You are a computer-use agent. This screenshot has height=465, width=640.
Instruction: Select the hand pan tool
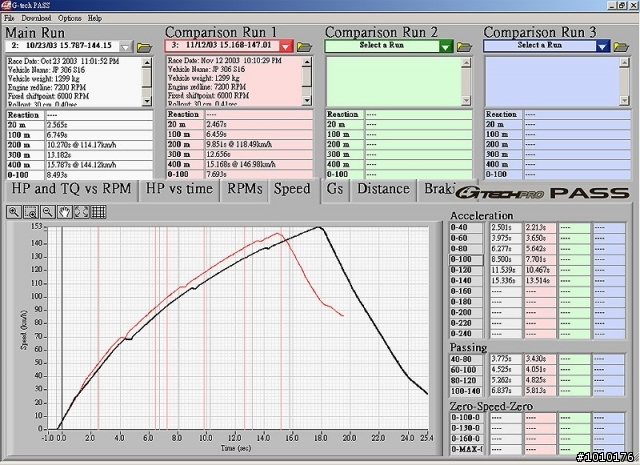tap(64, 212)
